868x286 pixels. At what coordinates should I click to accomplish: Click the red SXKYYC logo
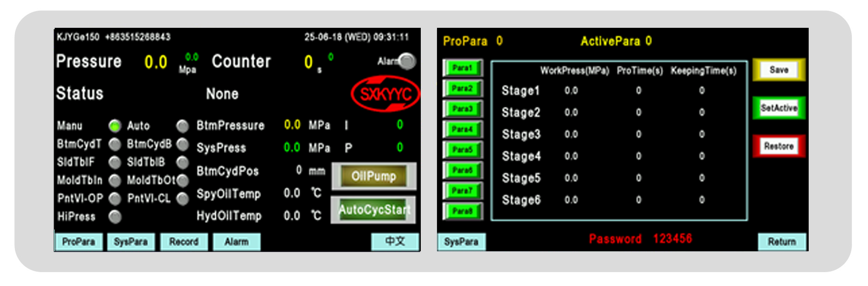tap(385, 94)
